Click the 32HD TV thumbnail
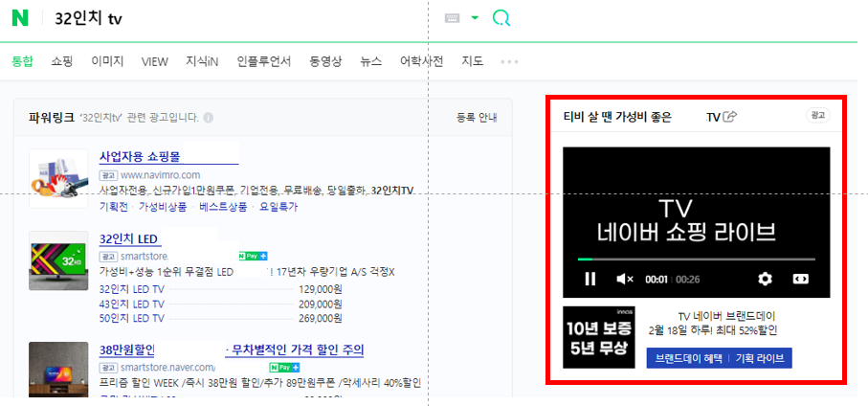The image size is (868, 406). [58, 260]
